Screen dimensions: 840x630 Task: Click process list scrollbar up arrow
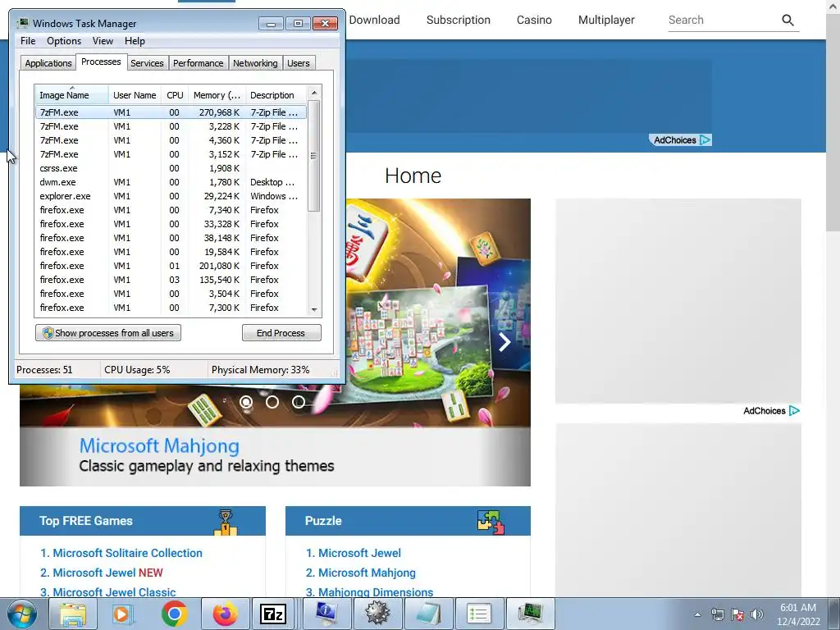(314, 93)
